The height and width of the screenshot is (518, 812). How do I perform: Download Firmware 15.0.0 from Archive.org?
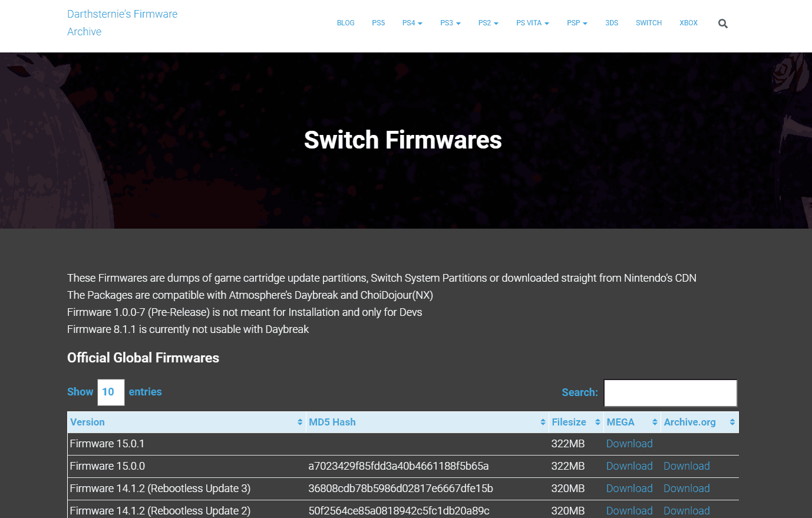pos(686,466)
